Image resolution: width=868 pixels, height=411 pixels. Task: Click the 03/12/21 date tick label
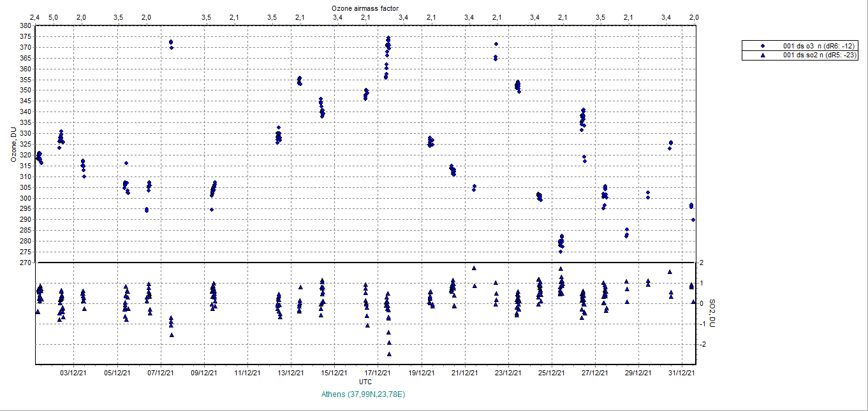[x=74, y=373]
